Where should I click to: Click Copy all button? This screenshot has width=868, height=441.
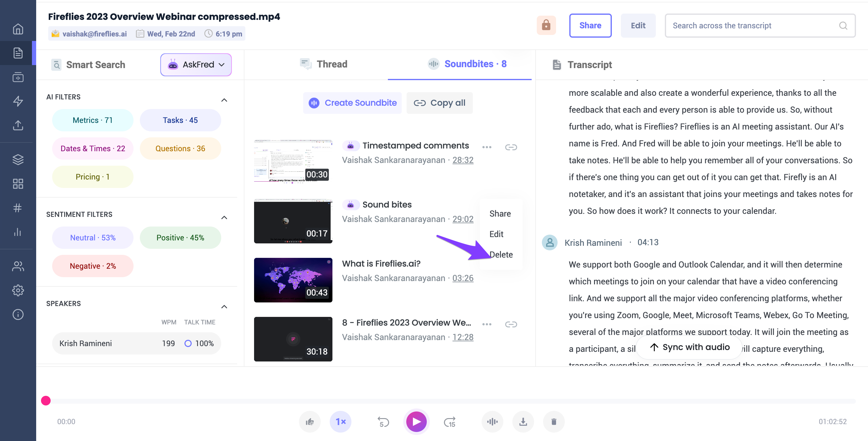[439, 103]
